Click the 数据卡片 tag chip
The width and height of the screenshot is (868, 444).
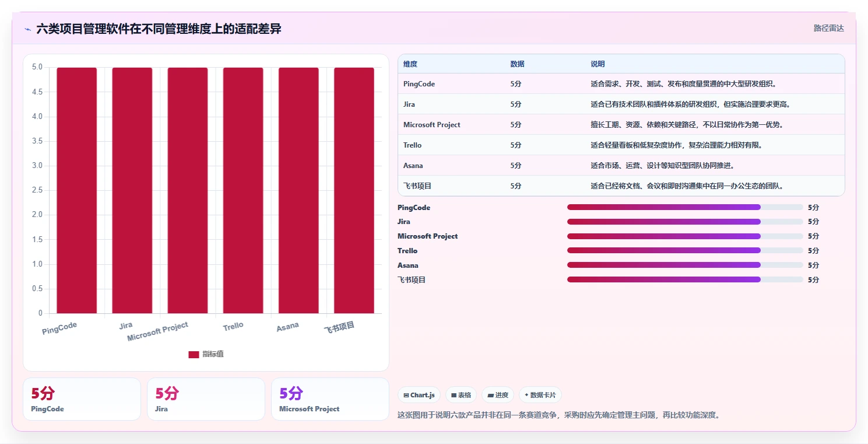pos(540,395)
